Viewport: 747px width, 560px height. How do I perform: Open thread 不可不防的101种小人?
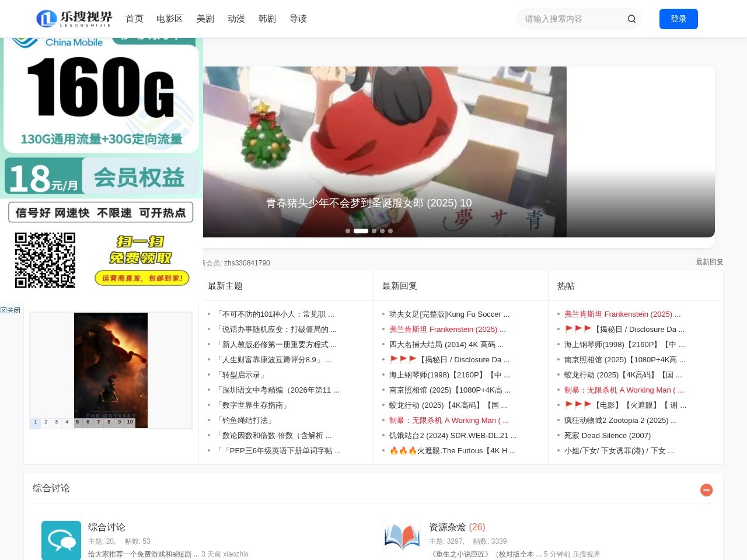click(275, 314)
